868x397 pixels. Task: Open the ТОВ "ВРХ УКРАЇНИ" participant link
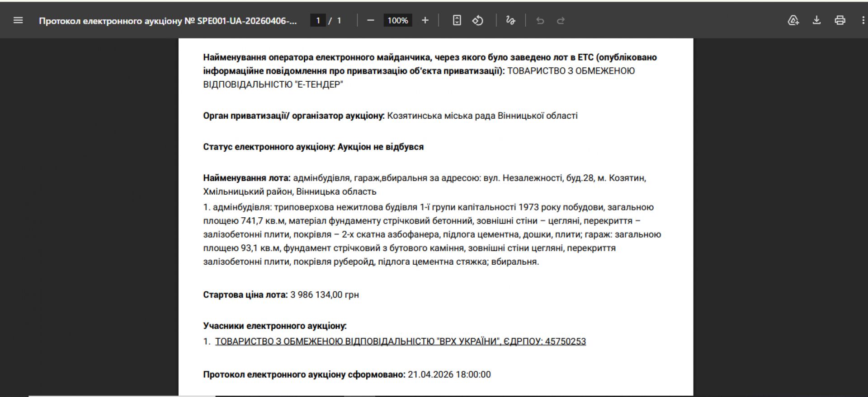pos(400,341)
